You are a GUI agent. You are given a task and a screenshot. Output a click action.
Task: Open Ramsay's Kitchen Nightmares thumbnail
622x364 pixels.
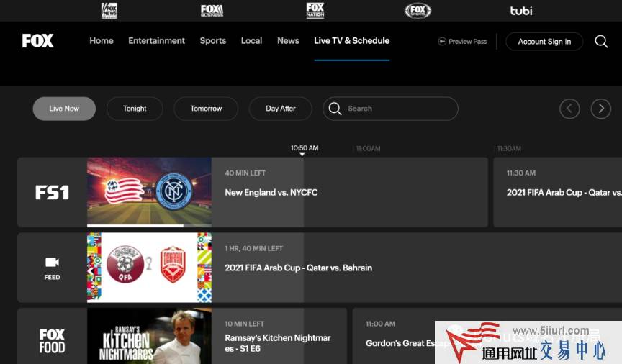[x=149, y=336]
